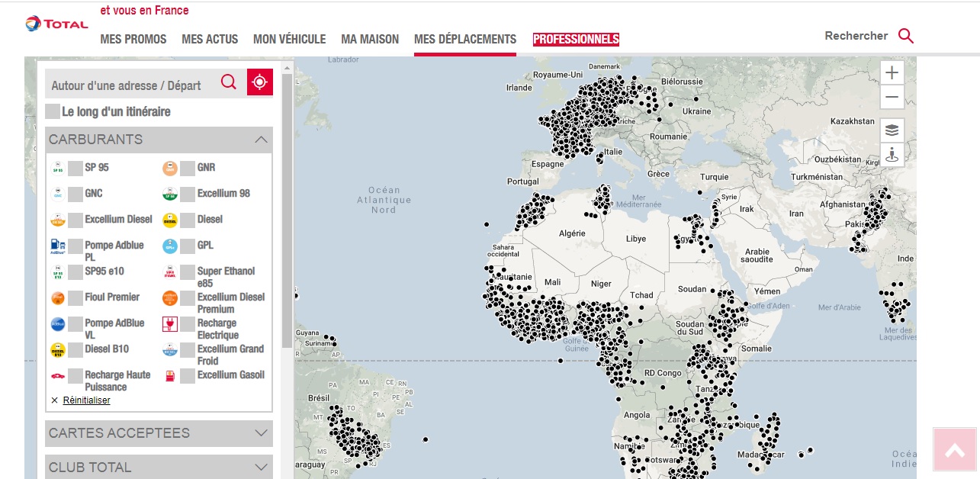Tick the Diesel B10 checkbox
Viewport: 980px width, 479px height.
[76, 349]
